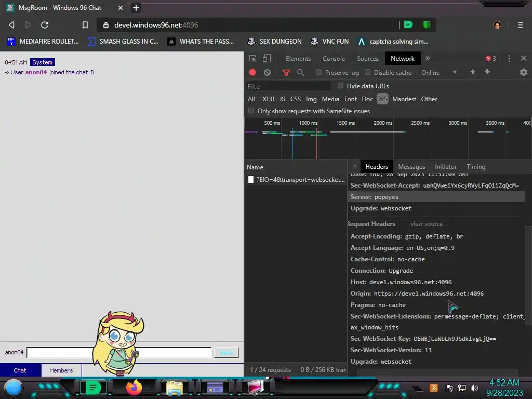Click the Server: popeyes header row
Viewport: 532px width, 399px height.
pyautogui.click(x=436, y=197)
